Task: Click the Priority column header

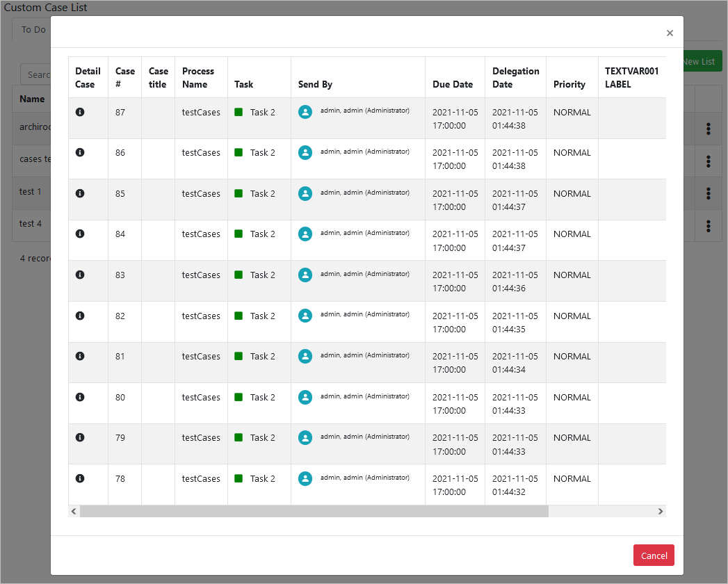Action: [569, 84]
